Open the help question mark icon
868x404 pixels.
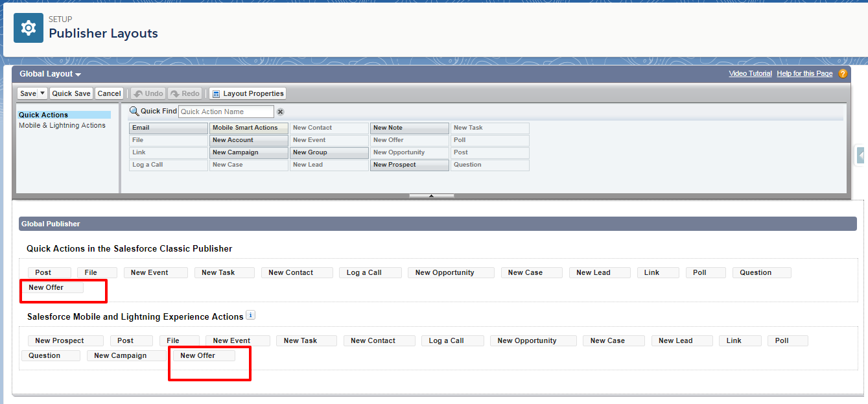(843, 73)
